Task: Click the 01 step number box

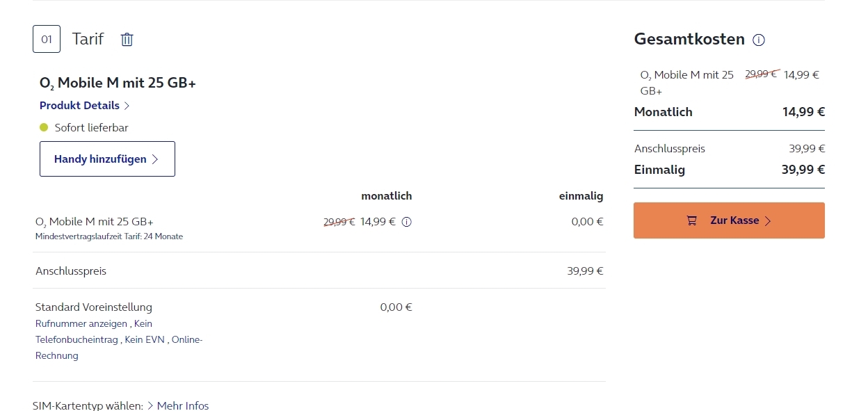Action: [47, 39]
